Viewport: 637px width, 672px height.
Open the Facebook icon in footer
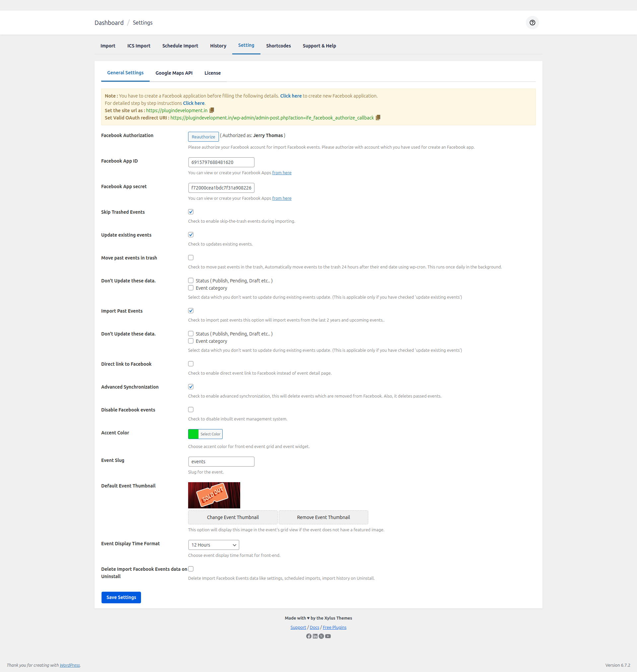tap(309, 636)
